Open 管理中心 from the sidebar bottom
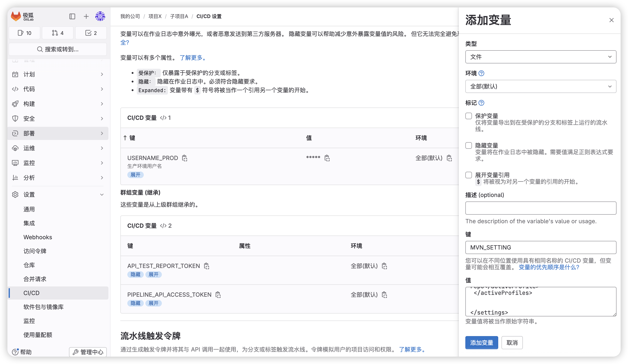The width and height of the screenshot is (628, 364). [88, 352]
